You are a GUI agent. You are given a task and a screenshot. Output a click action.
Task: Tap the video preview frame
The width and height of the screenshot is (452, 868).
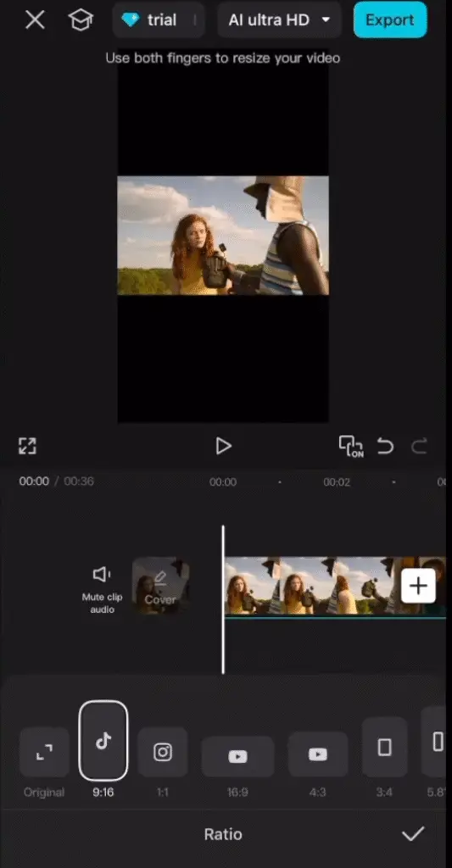pyautogui.click(x=223, y=236)
